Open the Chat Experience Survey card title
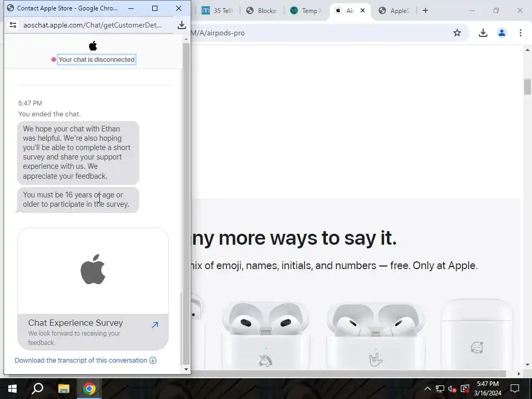 pos(75,323)
